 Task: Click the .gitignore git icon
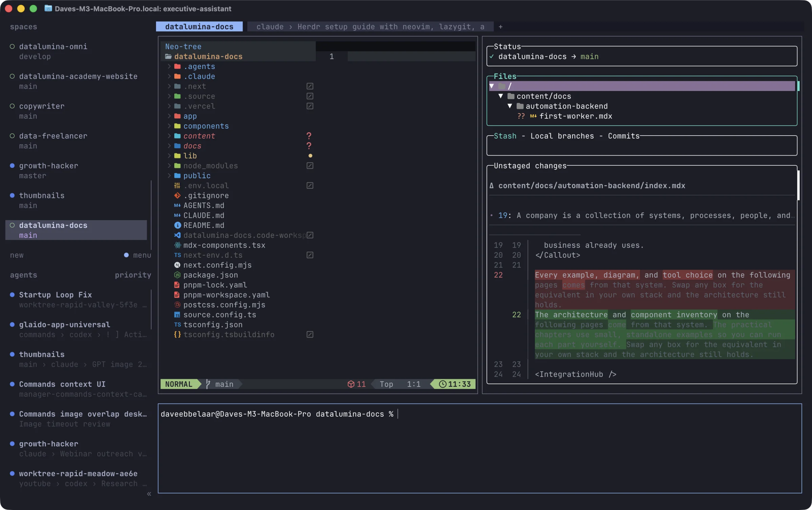point(177,195)
